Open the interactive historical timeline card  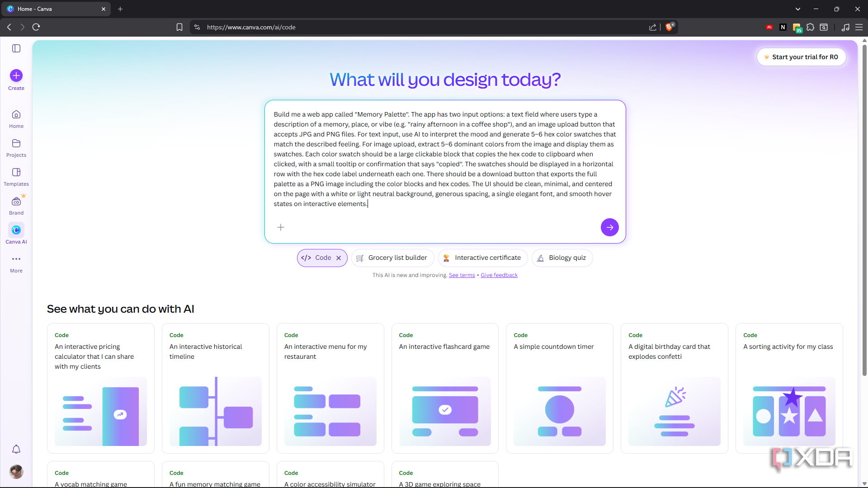pyautogui.click(x=216, y=389)
